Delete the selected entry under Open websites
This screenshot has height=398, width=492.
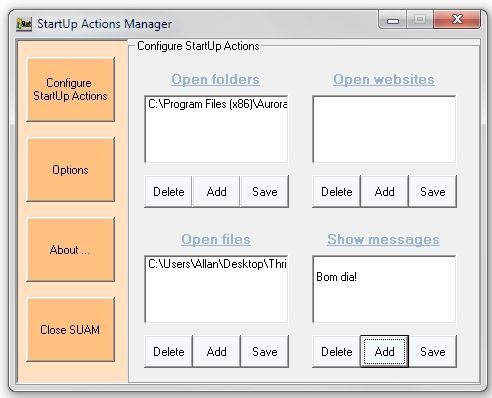337,192
